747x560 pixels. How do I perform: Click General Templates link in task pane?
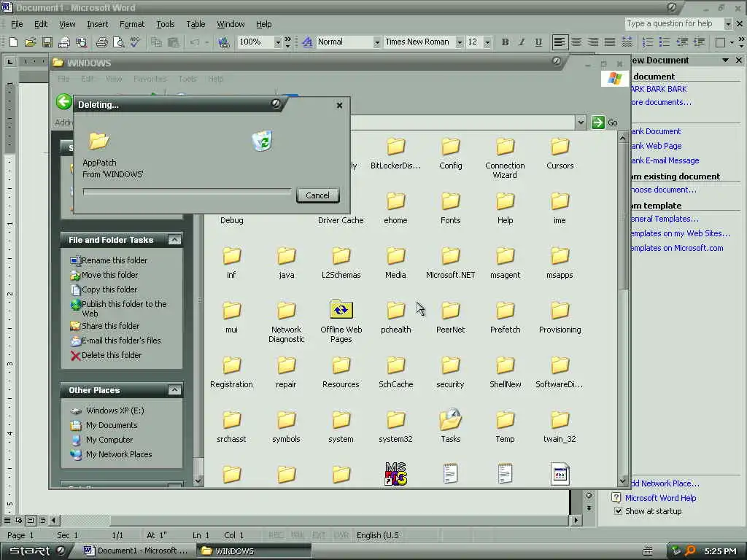[x=664, y=219]
